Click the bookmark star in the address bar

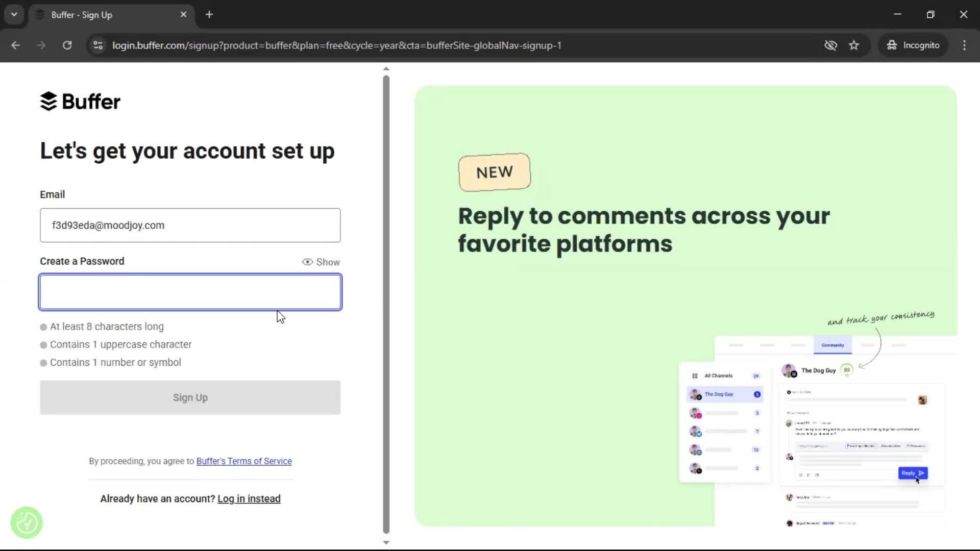click(854, 45)
